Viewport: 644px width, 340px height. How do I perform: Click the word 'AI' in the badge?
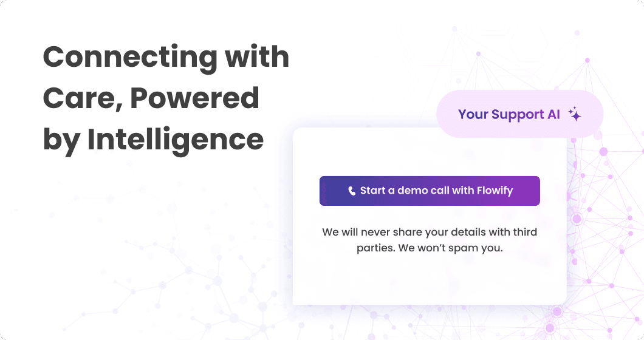click(x=553, y=114)
